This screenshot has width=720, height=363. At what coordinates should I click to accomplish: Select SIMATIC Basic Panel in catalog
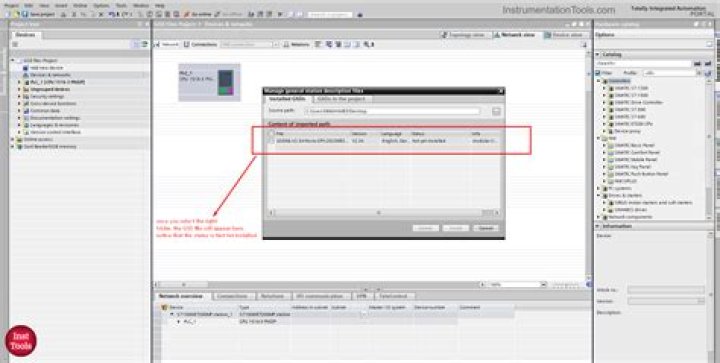pos(636,145)
